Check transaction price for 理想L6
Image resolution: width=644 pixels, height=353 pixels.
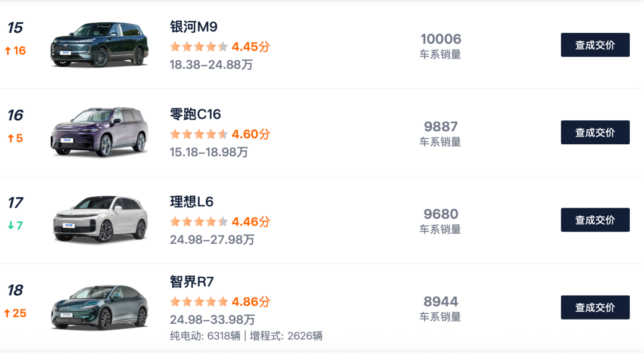tap(595, 220)
